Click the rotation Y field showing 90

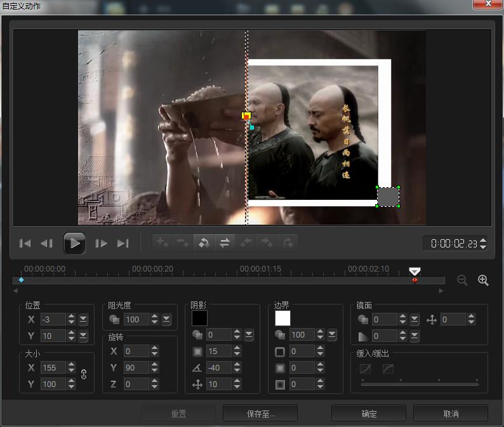pyautogui.click(x=136, y=367)
